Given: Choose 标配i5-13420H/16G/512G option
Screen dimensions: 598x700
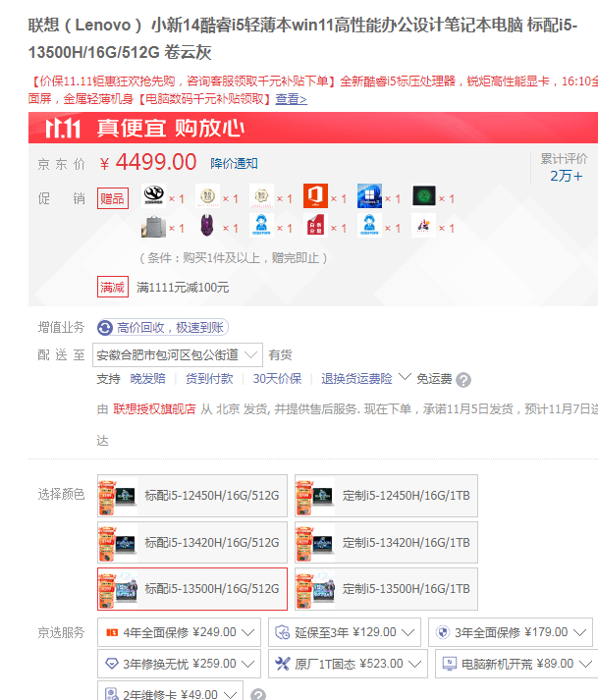Looking at the screenshot, I should (192, 542).
